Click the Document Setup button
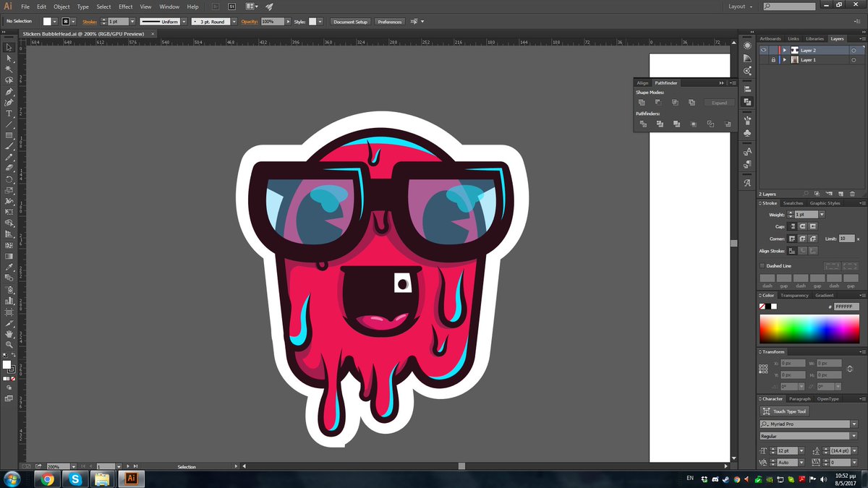 pyautogui.click(x=350, y=22)
